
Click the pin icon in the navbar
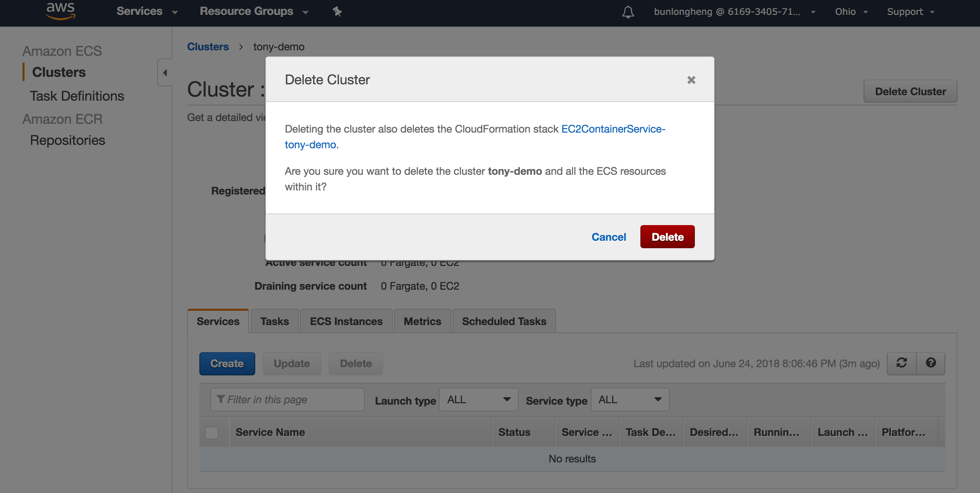[337, 12]
